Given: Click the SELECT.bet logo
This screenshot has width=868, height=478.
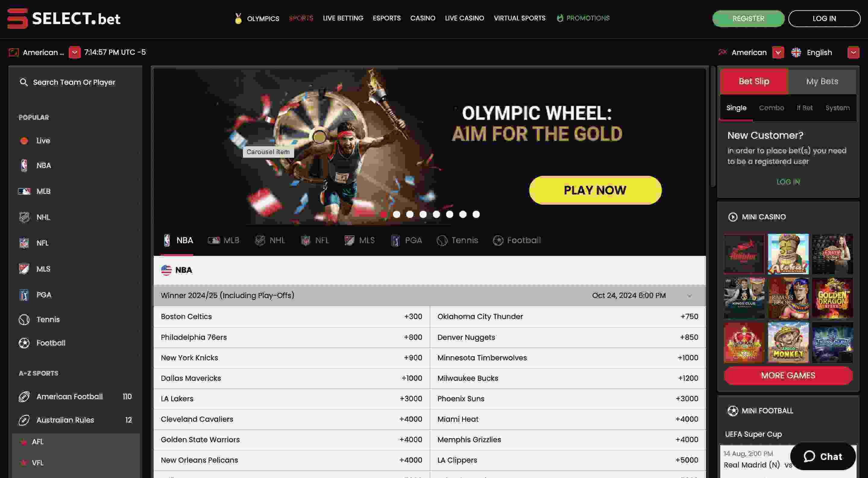Looking at the screenshot, I should click(x=64, y=19).
